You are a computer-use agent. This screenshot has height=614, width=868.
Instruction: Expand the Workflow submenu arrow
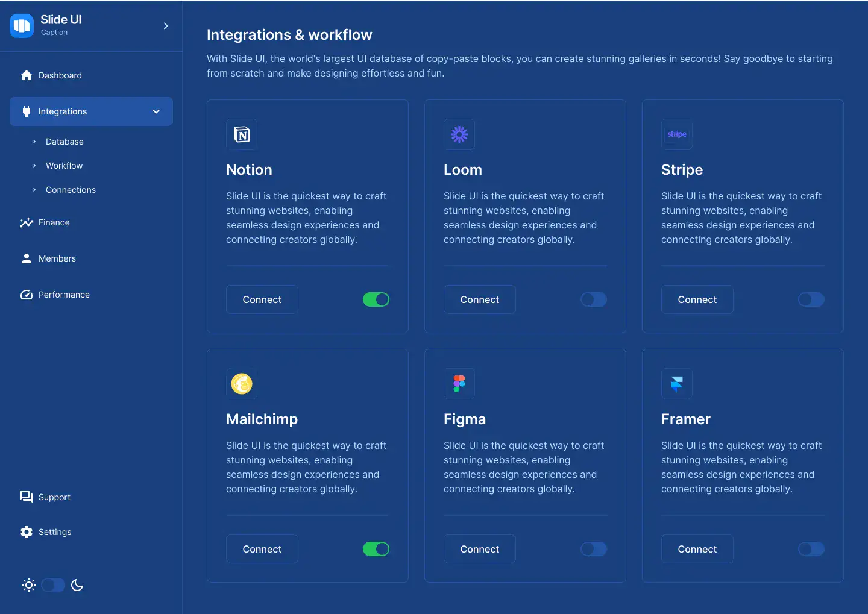click(34, 166)
